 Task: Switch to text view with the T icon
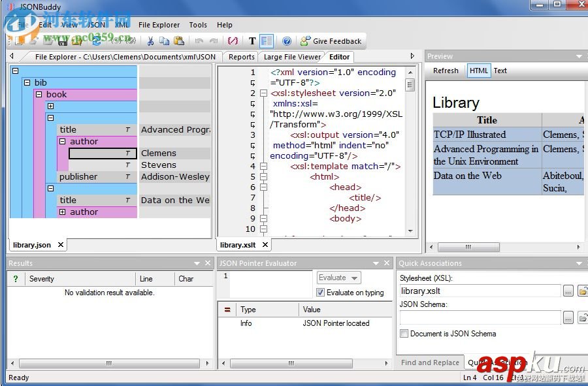[x=252, y=41]
